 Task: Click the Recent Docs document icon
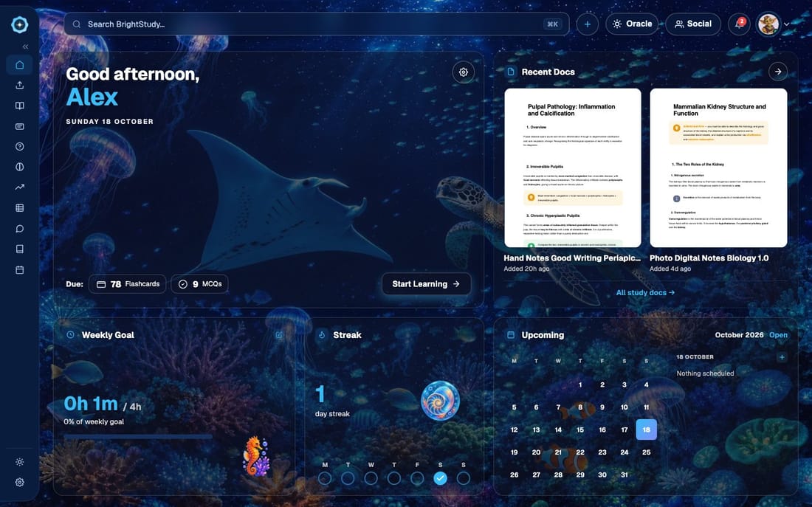[511, 72]
